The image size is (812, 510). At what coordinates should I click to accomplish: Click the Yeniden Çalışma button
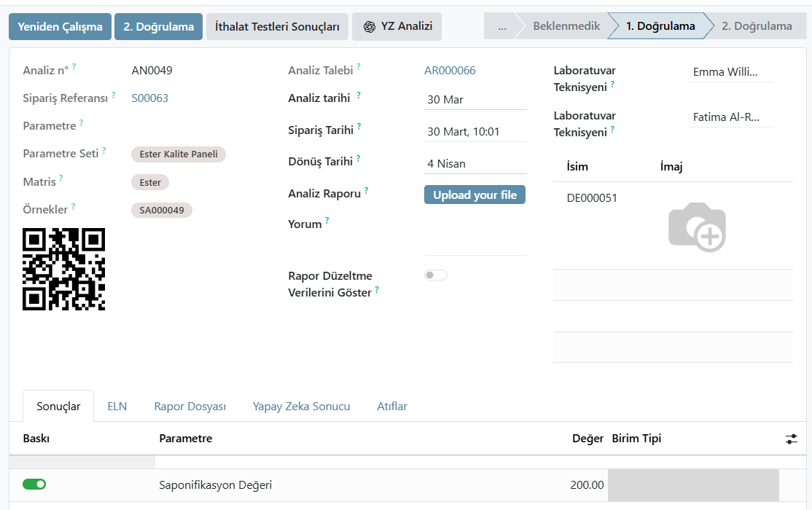click(x=60, y=27)
